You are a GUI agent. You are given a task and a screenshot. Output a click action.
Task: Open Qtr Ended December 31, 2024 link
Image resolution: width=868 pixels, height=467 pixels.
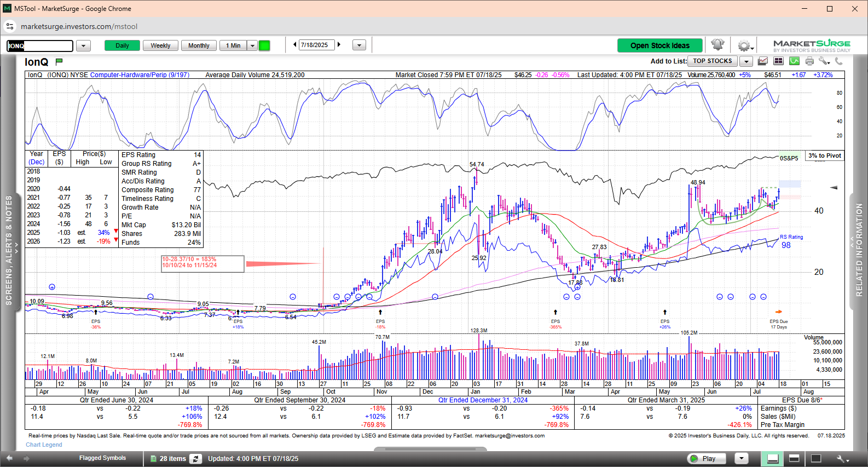tap(483, 400)
